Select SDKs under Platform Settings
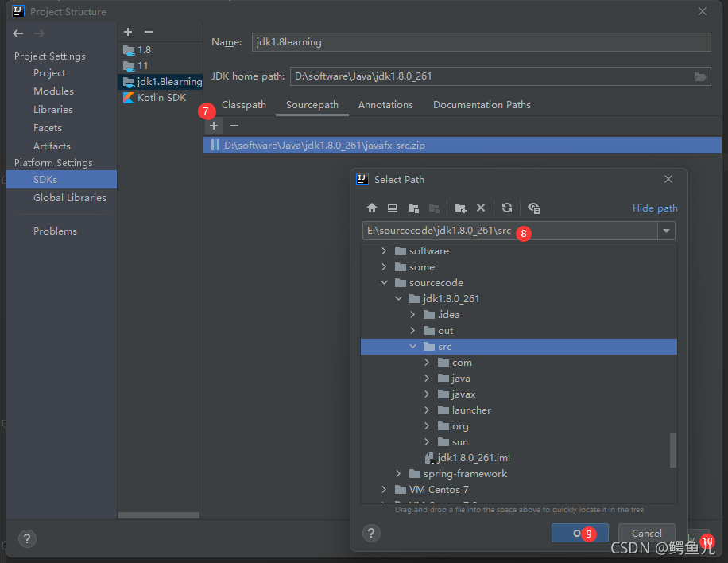Image resolution: width=728 pixels, height=563 pixels. pos(61,179)
